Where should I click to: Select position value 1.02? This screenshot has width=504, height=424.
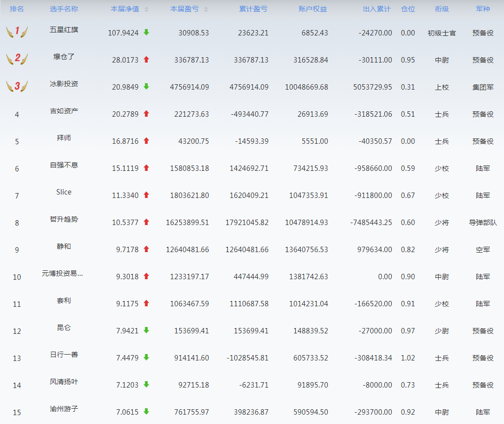(x=408, y=358)
